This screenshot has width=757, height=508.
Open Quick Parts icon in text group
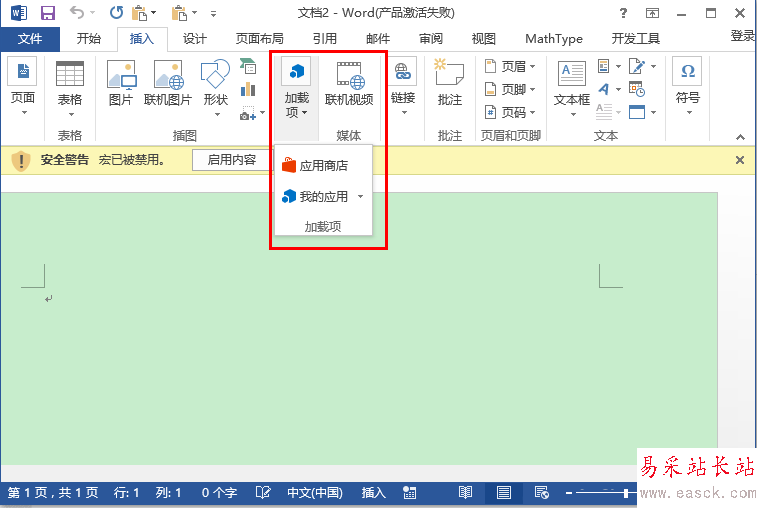pyautogui.click(x=603, y=66)
